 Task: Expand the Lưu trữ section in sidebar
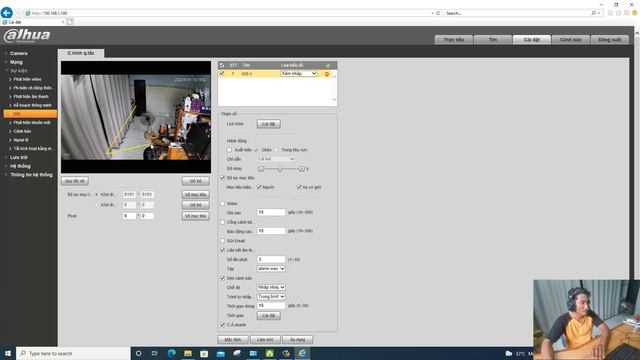pos(19,157)
